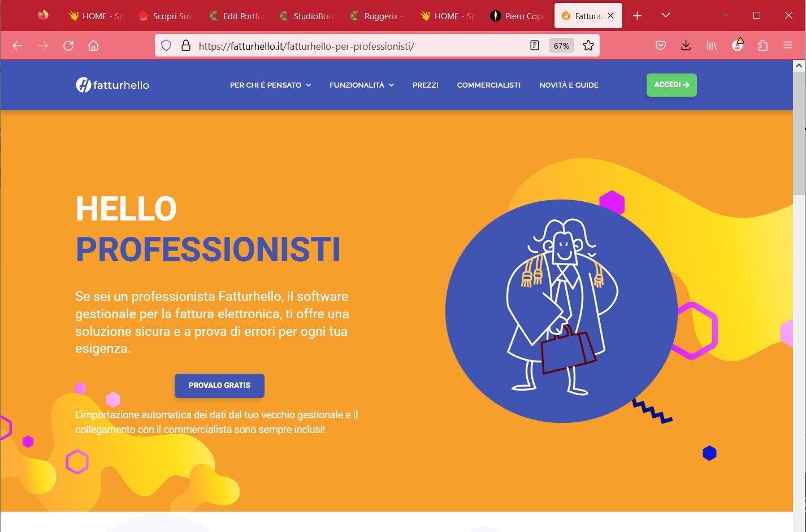806x532 pixels.
Task: Save page to Pocket icon
Action: click(660, 46)
